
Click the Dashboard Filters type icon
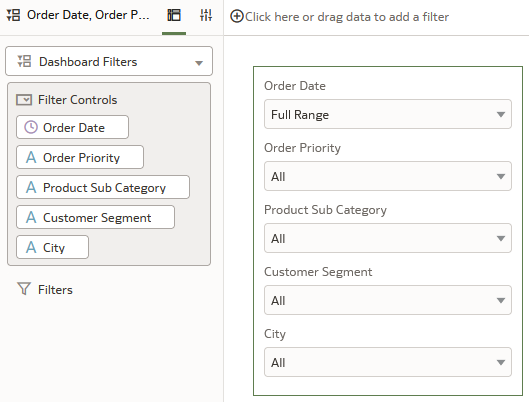[24, 61]
